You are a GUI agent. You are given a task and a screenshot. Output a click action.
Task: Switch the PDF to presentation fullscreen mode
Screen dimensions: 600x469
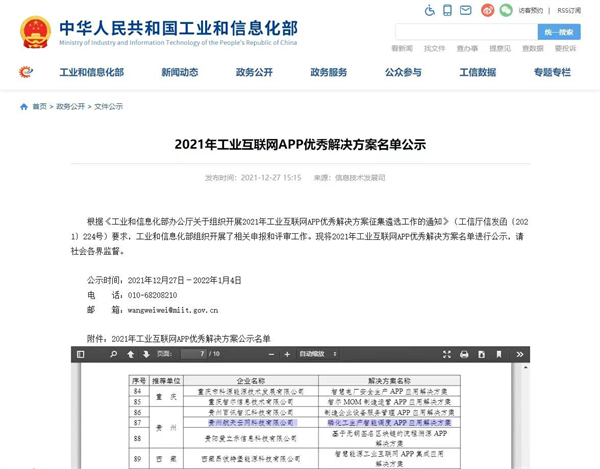coord(447,354)
